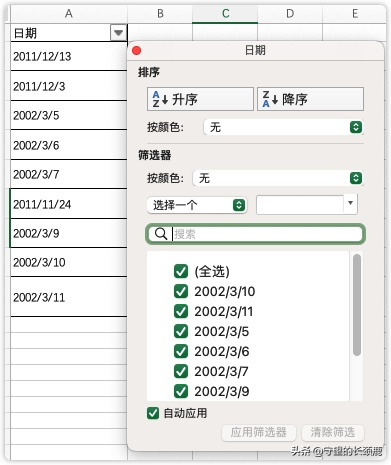Open the filter dropdown arrow in 日期 header cell

pos(118,33)
